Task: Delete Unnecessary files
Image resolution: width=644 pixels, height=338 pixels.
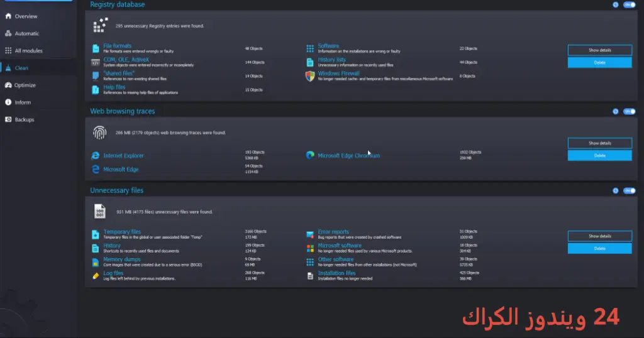Action: pos(599,248)
